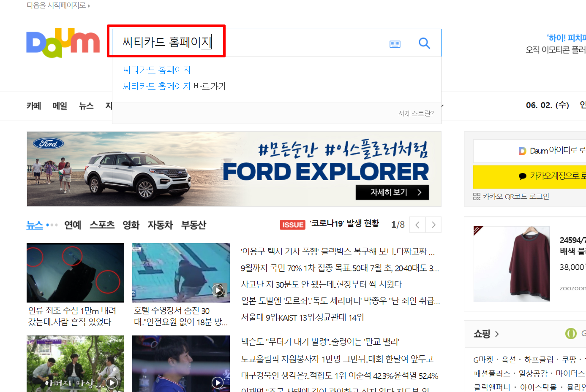Open the 카페 menu item

click(x=34, y=105)
